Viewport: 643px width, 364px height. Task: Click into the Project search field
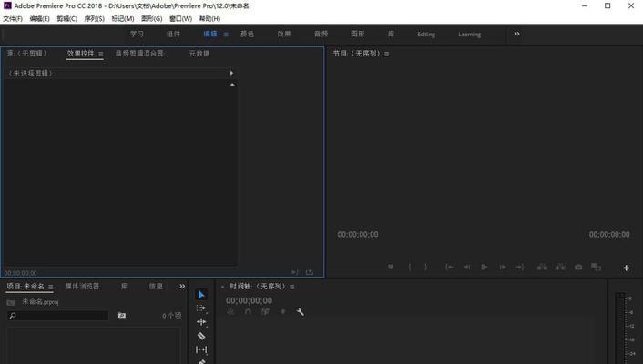[58, 316]
